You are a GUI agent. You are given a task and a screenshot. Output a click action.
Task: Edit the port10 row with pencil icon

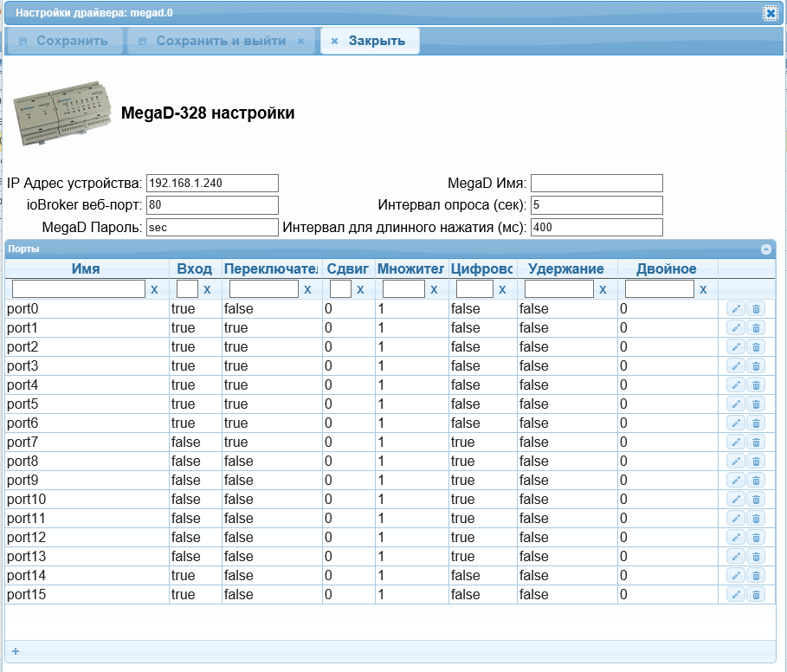(735, 500)
